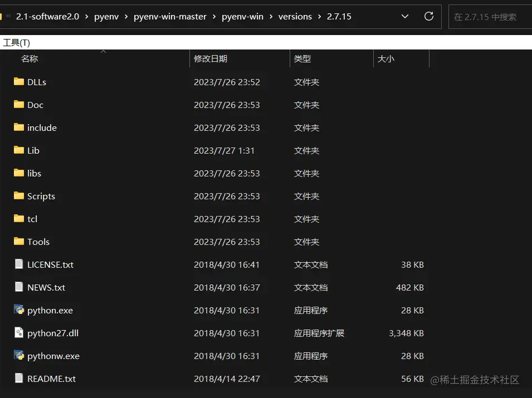Expand chevron after pyenv breadcrumb

[126, 17]
